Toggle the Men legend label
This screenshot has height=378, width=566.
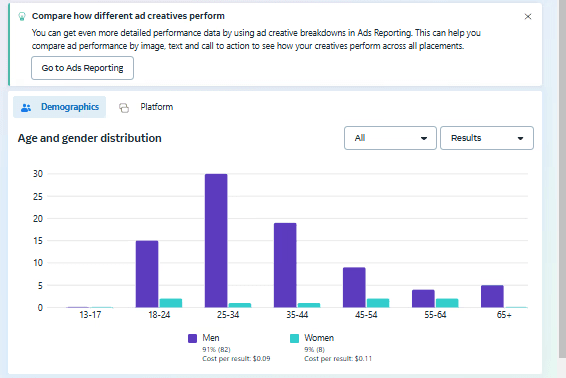pyautogui.click(x=211, y=338)
